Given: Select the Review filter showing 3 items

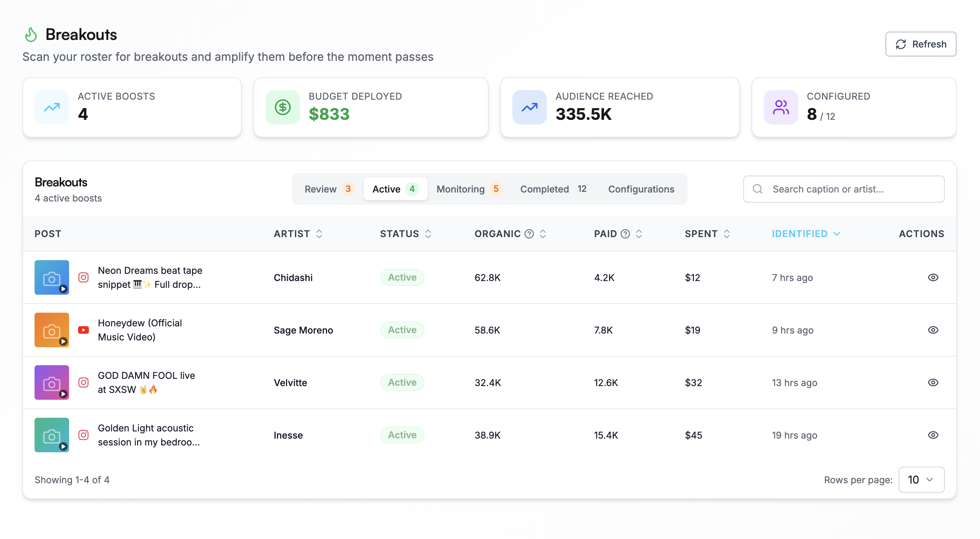Looking at the screenshot, I should pyautogui.click(x=329, y=189).
